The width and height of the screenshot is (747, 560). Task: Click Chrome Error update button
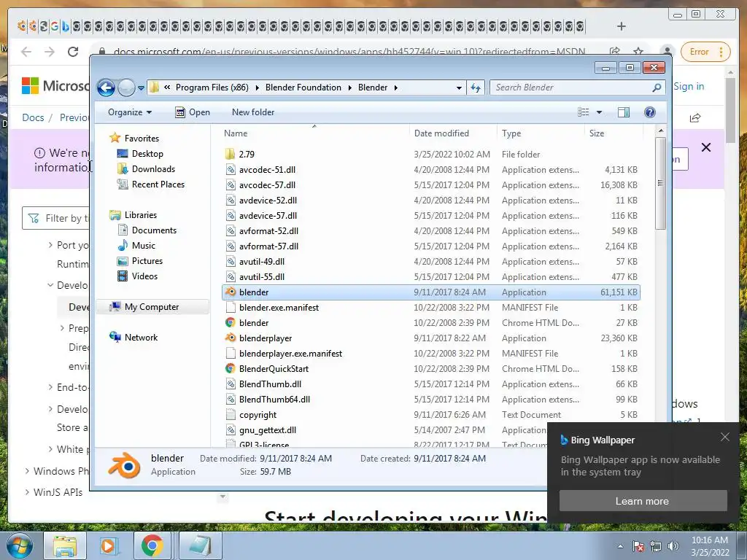[705, 52]
